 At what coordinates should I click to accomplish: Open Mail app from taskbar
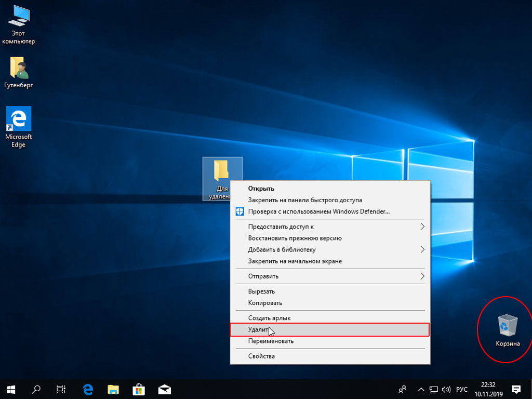pyautogui.click(x=165, y=389)
